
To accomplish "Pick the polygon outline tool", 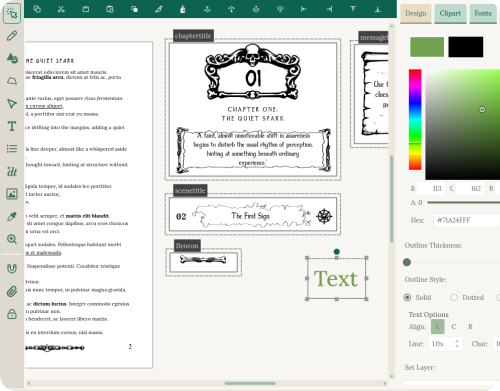I will [12, 81].
